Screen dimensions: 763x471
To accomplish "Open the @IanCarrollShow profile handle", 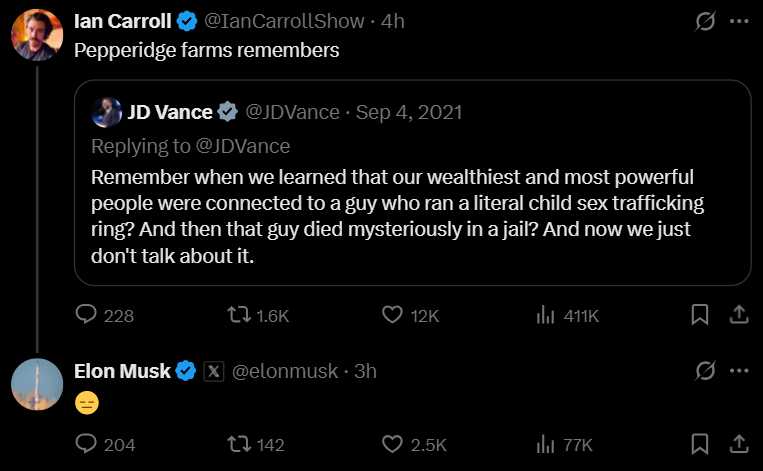I will pyautogui.click(x=284, y=21).
